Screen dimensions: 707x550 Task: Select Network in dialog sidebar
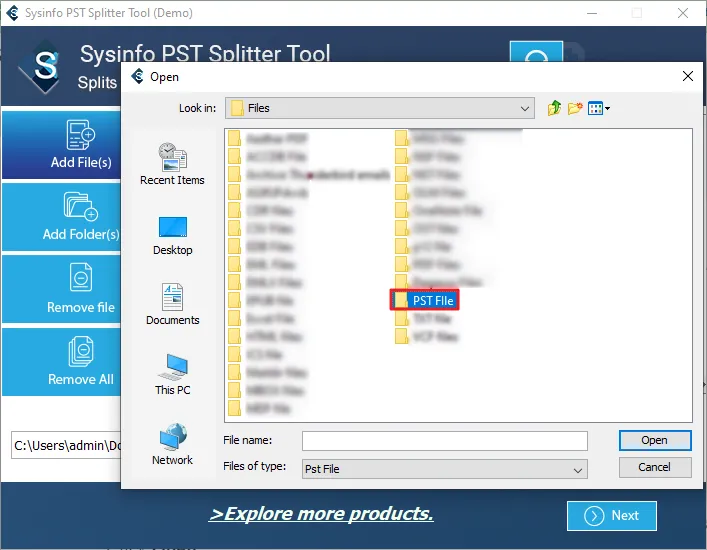tap(172, 445)
